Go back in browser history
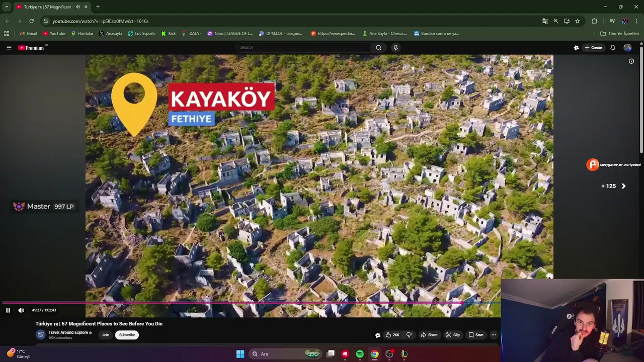This screenshot has height=362, width=644. [x=7, y=21]
